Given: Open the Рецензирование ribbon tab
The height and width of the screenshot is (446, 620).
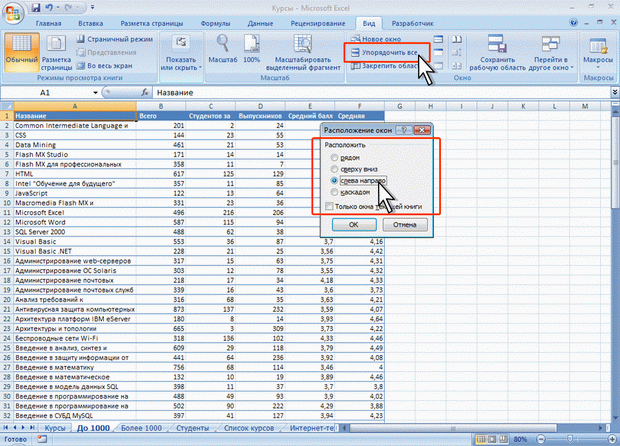Looking at the screenshot, I should pyautogui.click(x=318, y=23).
